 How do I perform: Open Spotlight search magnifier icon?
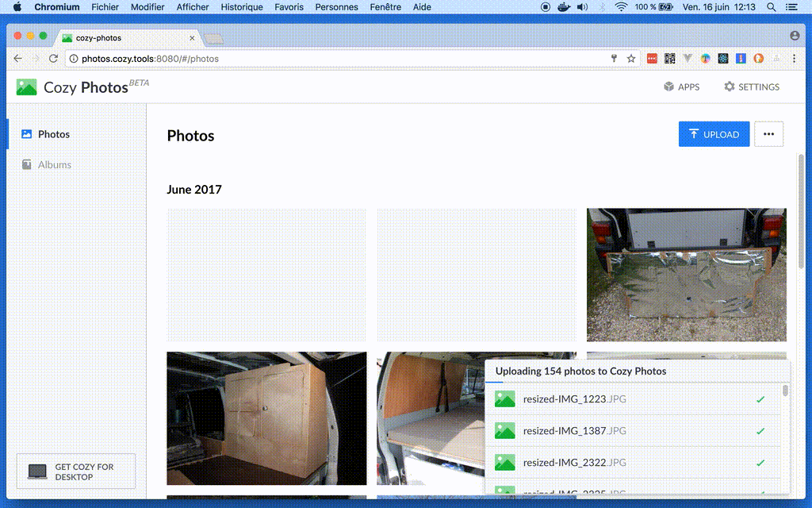coord(771,6)
